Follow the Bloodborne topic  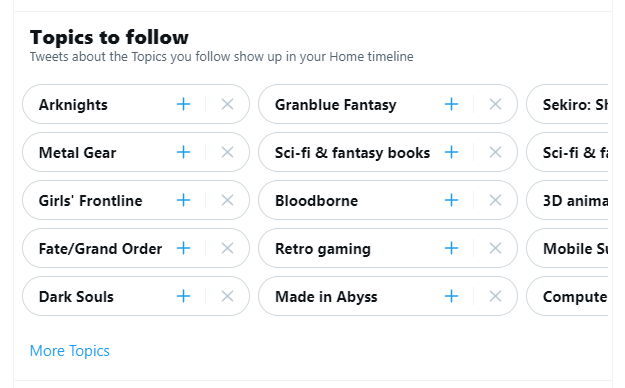pos(451,200)
